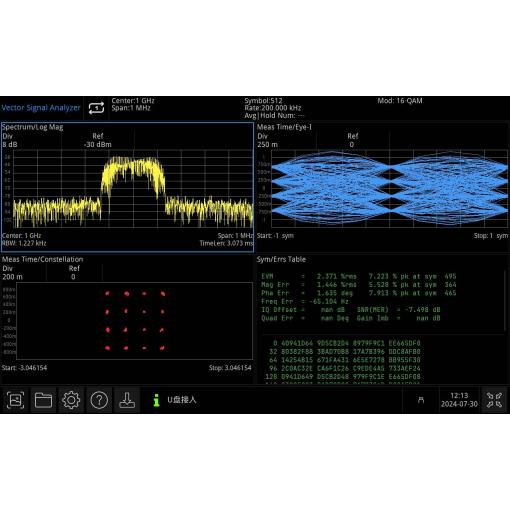Select the Sym/Errs Table title
The image size is (510, 510).
tap(281, 259)
